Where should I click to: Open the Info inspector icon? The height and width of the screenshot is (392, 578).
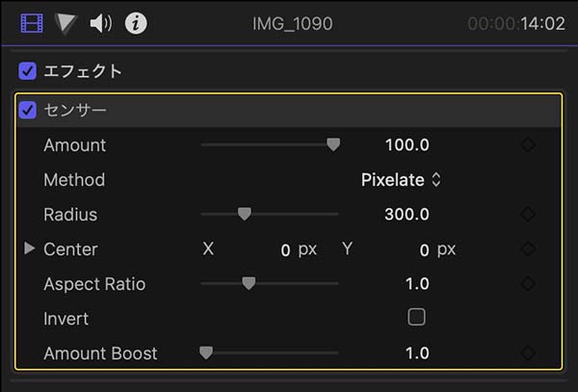[x=136, y=23]
